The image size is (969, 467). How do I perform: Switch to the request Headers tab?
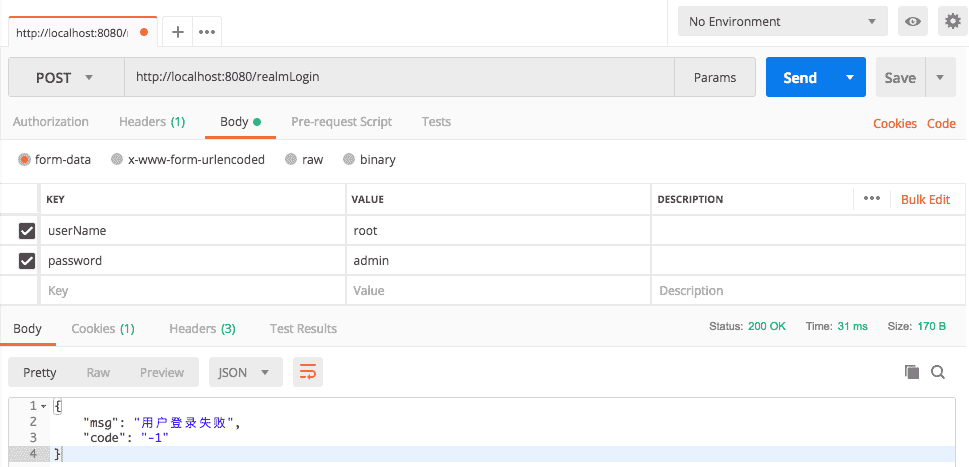coord(151,122)
